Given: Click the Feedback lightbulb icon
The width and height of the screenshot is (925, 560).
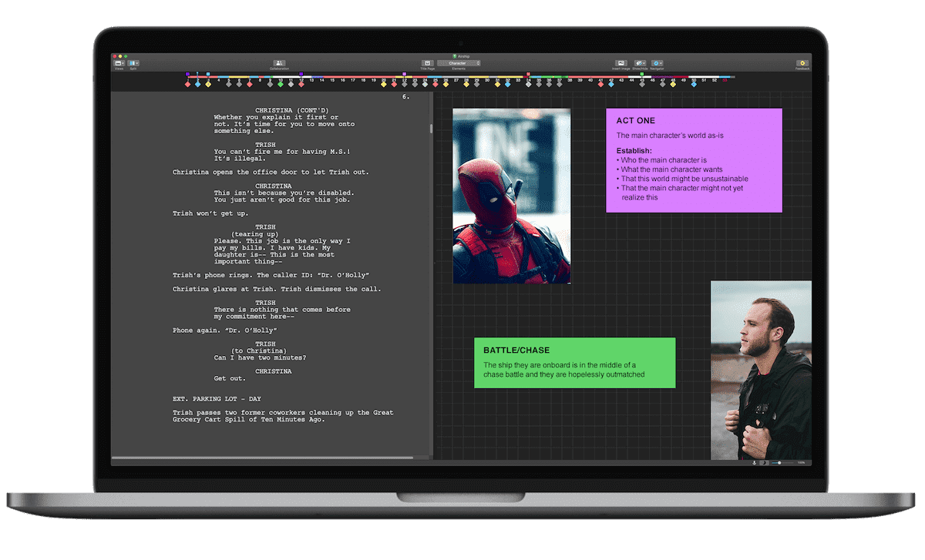Looking at the screenshot, I should pyautogui.click(x=802, y=62).
